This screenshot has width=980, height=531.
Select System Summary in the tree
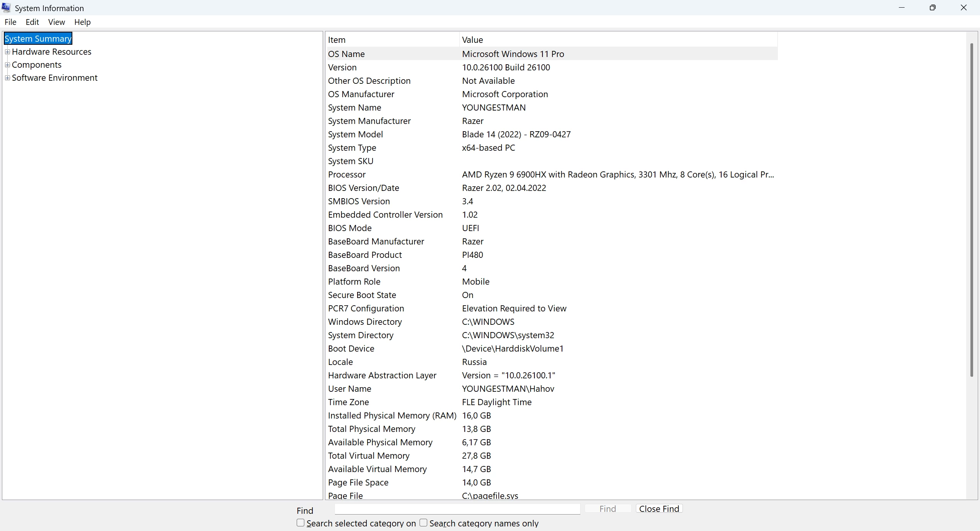click(x=38, y=39)
